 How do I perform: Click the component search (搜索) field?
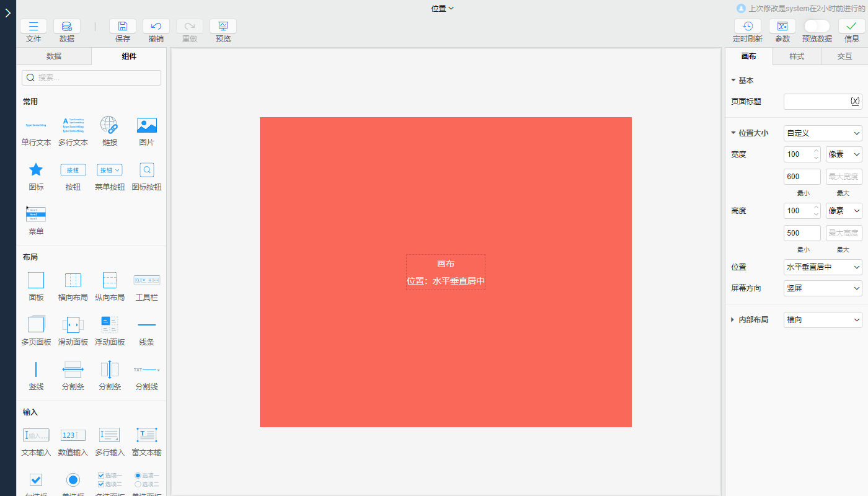(92, 77)
